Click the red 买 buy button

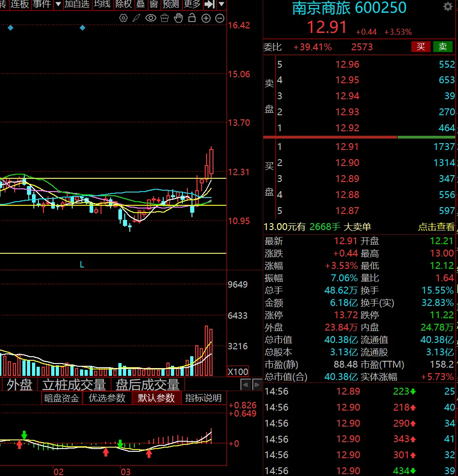tap(421, 47)
